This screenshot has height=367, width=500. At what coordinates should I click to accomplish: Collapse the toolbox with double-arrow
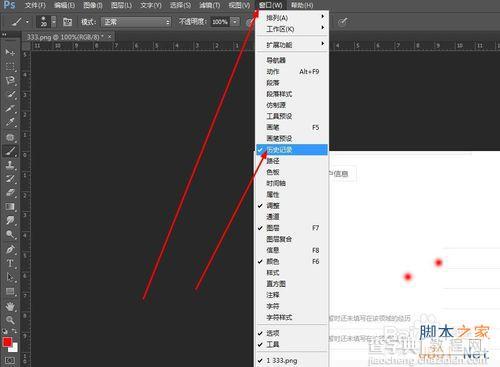click(4, 34)
